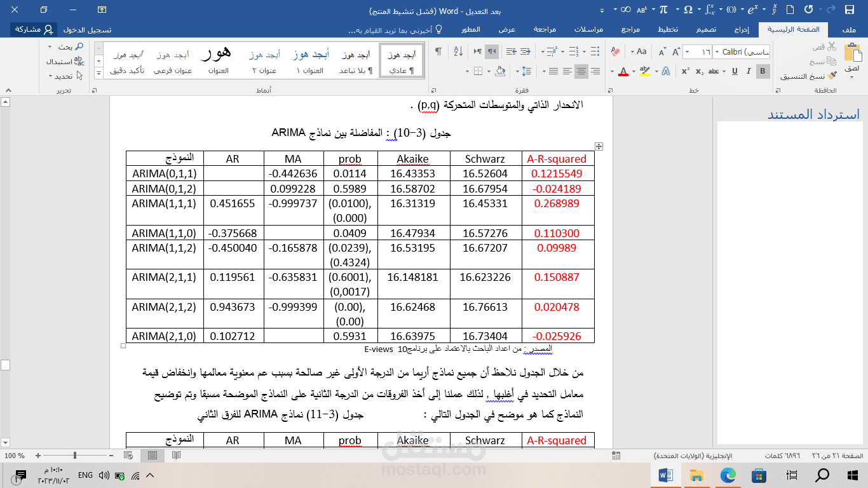Open numbering list icon
This screenshot has height=488, width=868.
(573, 51)
